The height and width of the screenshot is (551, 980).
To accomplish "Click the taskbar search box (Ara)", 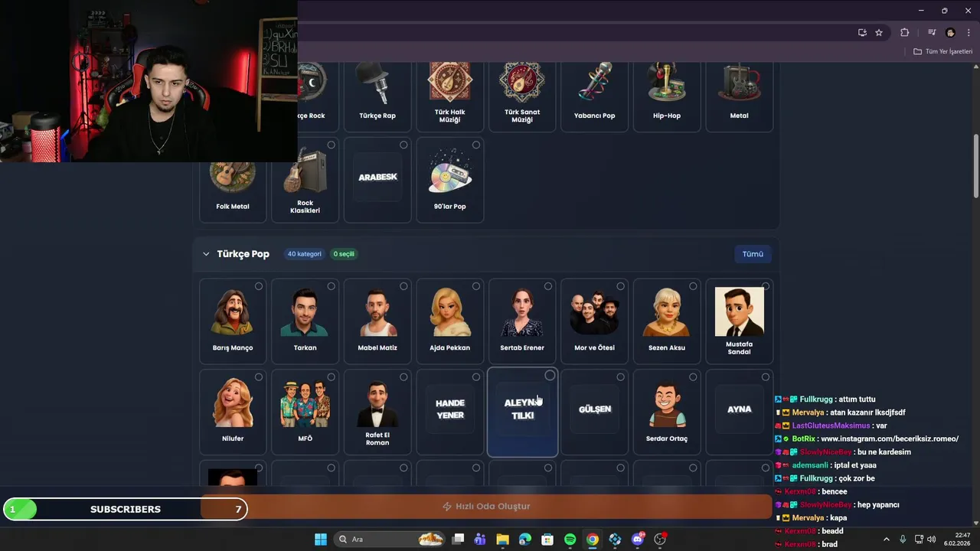I will point(390,540).
